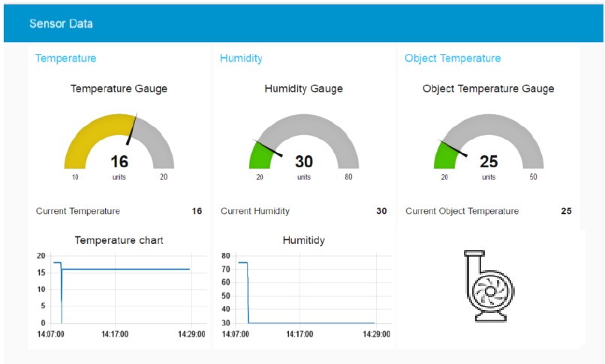
Task: Click the Object Temperature Gauge needle
Action: pyautogui.click(x=453, y=148)
